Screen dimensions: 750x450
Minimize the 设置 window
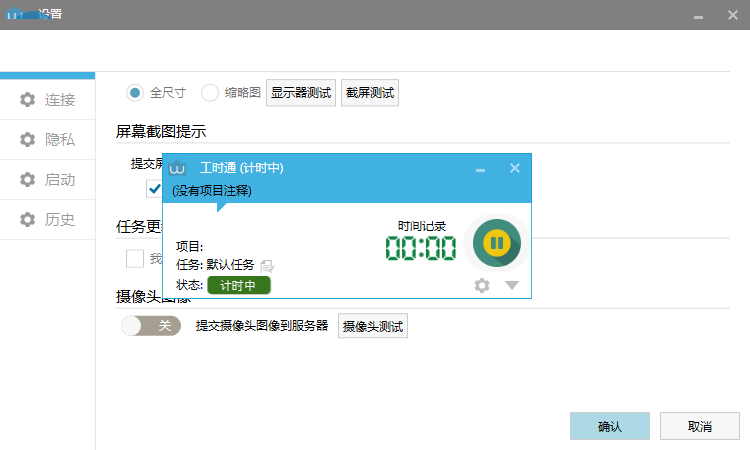(x=698, y=16)
